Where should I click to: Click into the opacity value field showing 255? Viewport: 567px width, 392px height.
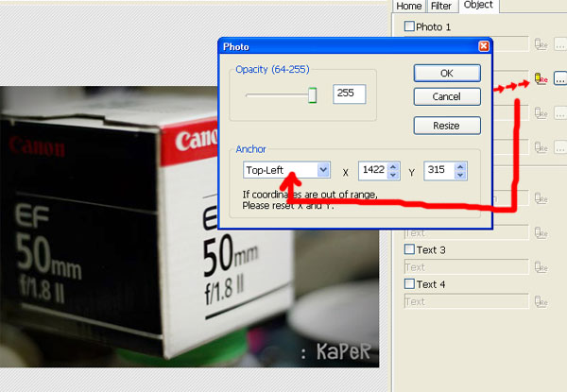tap(349, 94)
